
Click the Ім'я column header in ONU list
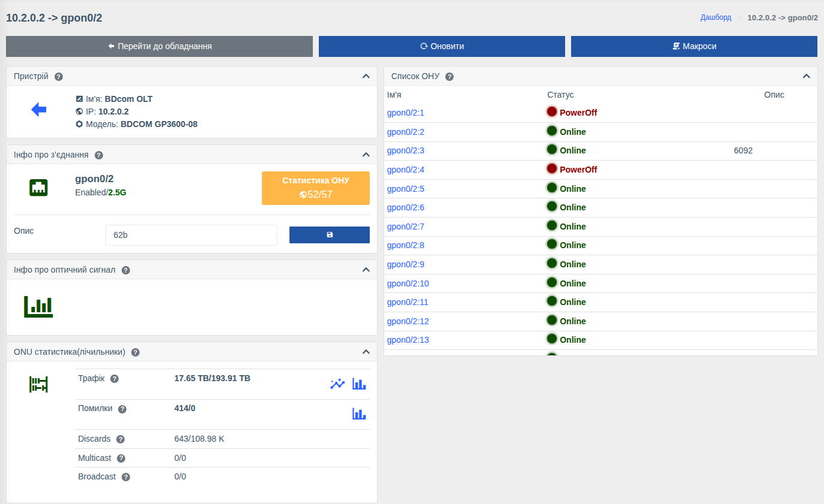click(x=394, y=95)
